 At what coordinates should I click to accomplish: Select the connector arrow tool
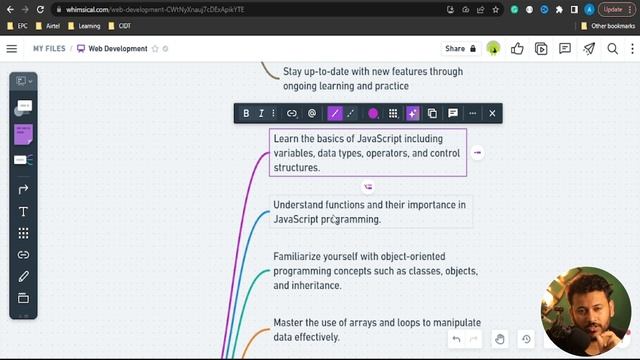[x=23, y=189]
